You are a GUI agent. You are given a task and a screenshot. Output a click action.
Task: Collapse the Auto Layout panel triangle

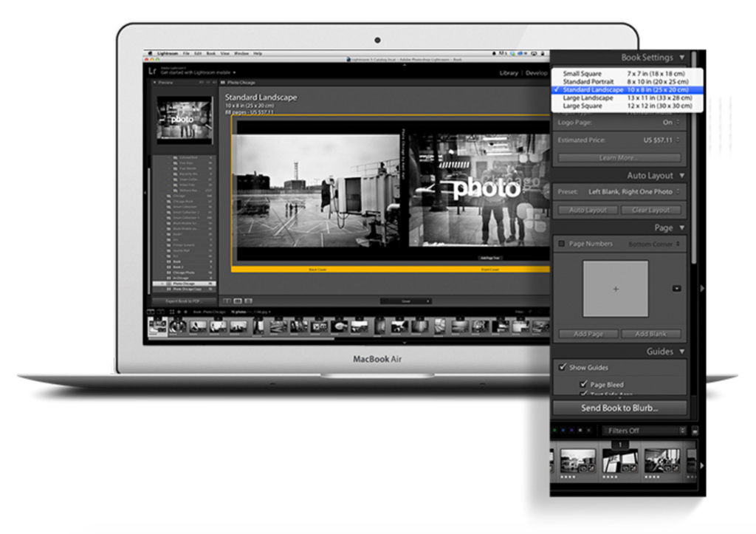click(681, 176)
